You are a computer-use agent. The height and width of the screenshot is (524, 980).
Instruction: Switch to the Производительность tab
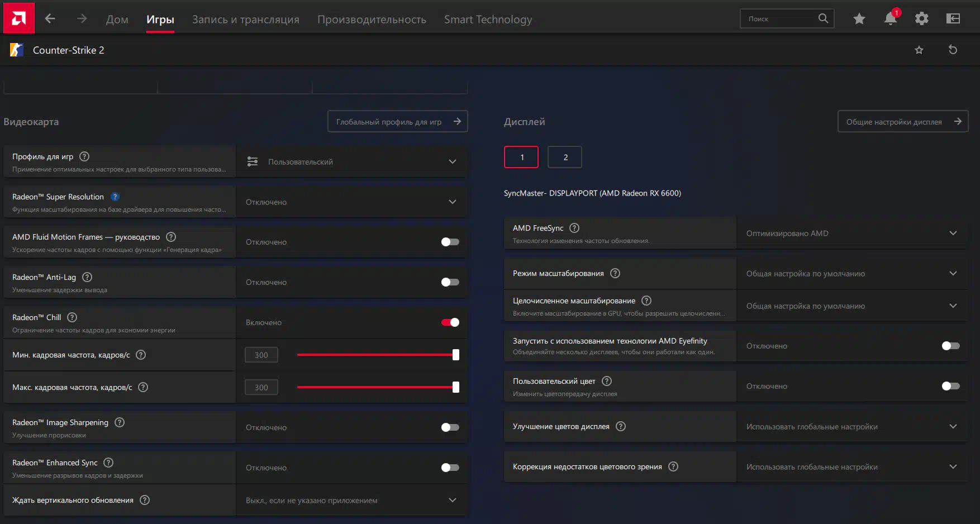[372, 20]
